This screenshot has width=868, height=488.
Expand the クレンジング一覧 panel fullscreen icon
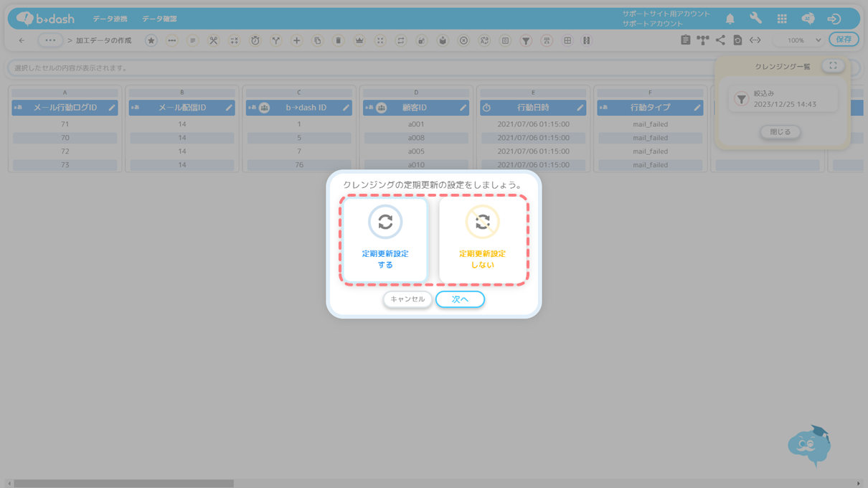(x=833, y=65)
